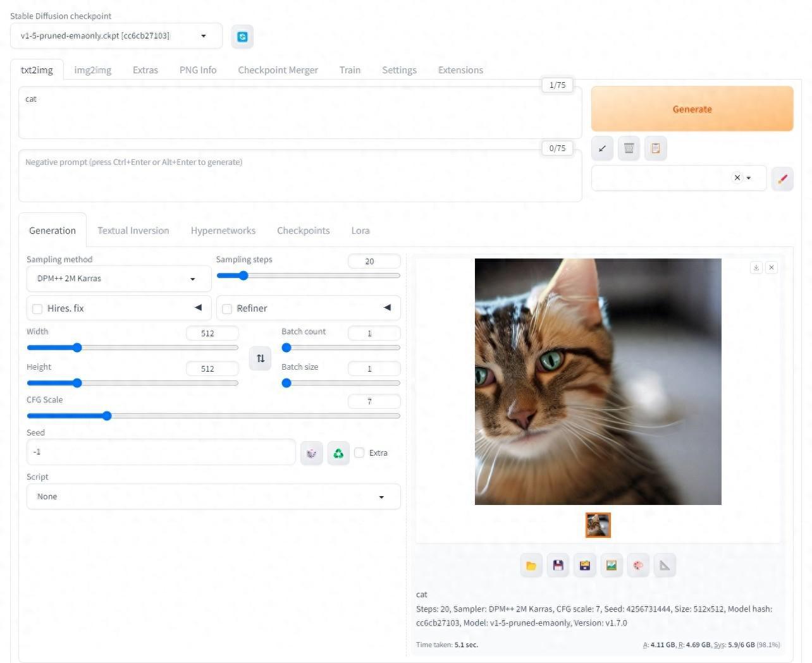
Task: Switch to Textual Inversion tab
Action: [133, 231]
